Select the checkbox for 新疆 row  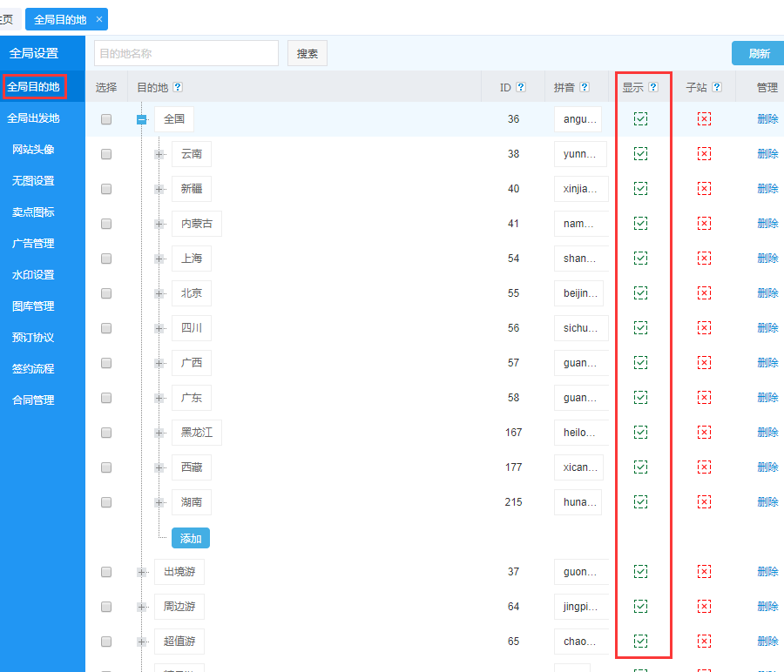(106, 189)
